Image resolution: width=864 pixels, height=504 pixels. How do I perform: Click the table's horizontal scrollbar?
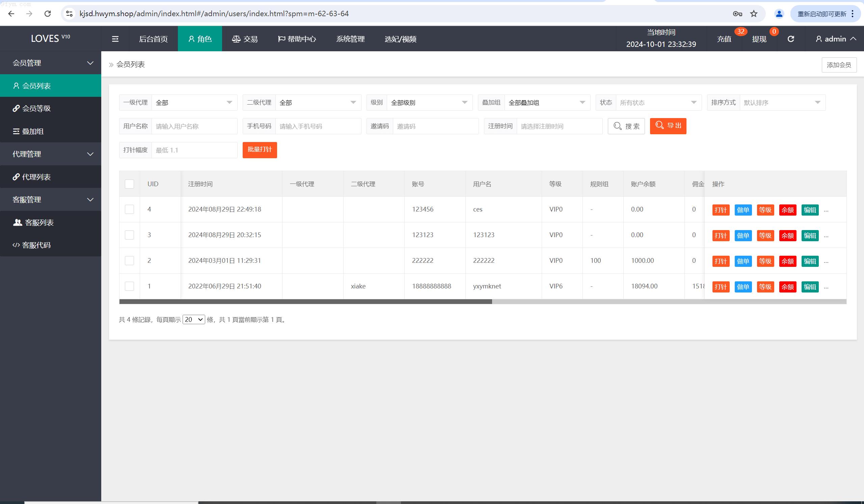click(x=305, y=302)
